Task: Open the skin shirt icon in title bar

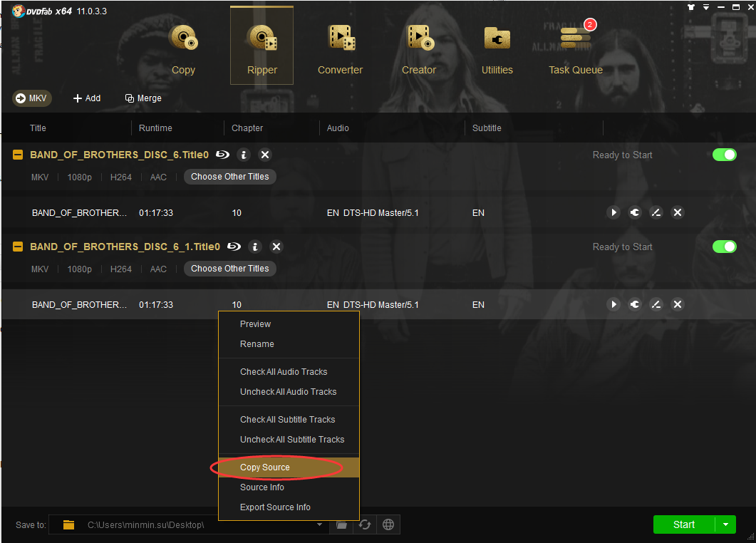Action: pos(691,7)
